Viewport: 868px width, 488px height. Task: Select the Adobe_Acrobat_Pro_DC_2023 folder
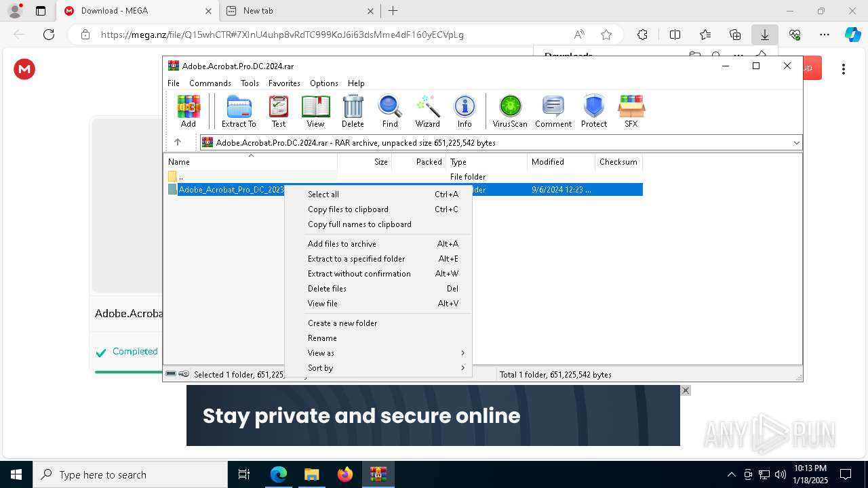point(231,190)
